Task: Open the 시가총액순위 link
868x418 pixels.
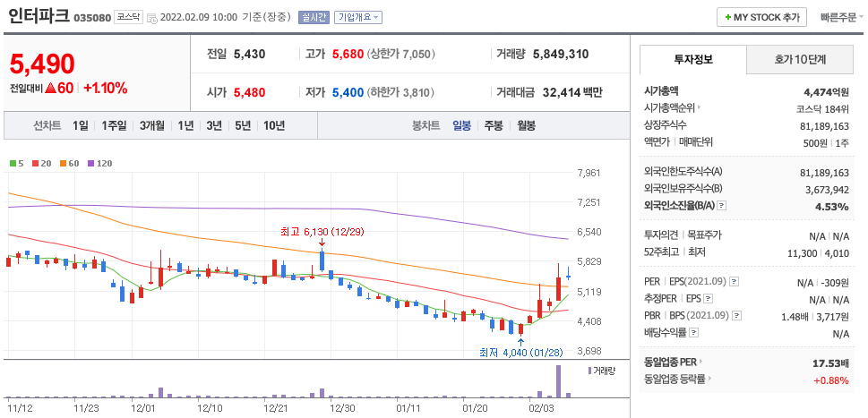Action: pos(673,108)
